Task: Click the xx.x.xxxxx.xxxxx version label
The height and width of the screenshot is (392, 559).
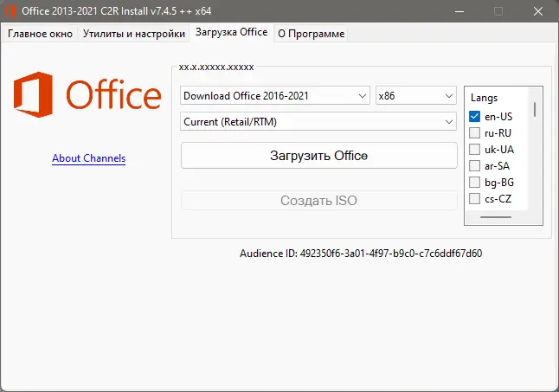Action: tap(216, 67)
